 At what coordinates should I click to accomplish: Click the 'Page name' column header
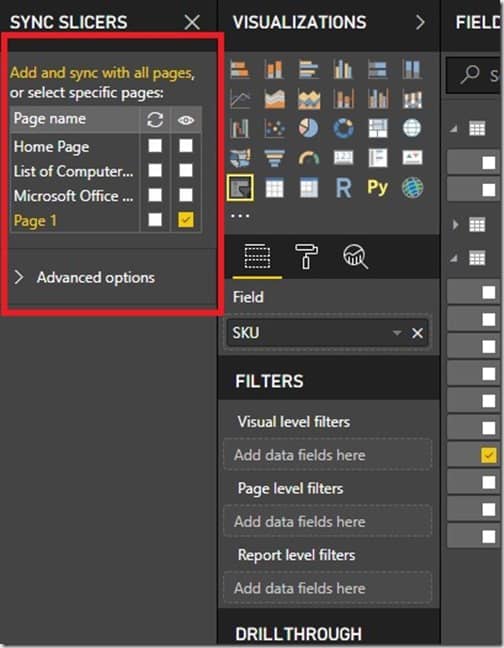[x=50, y=119]
